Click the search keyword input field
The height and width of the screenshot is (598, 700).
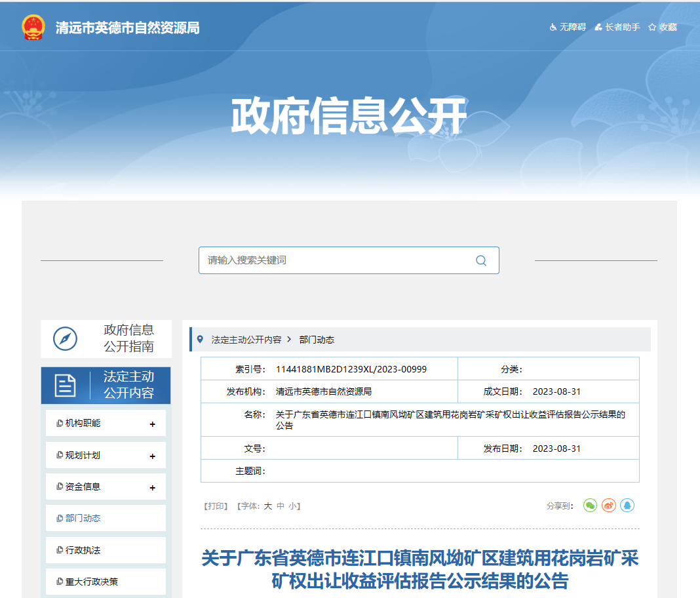pyautogui.click(x=334, y=260)
